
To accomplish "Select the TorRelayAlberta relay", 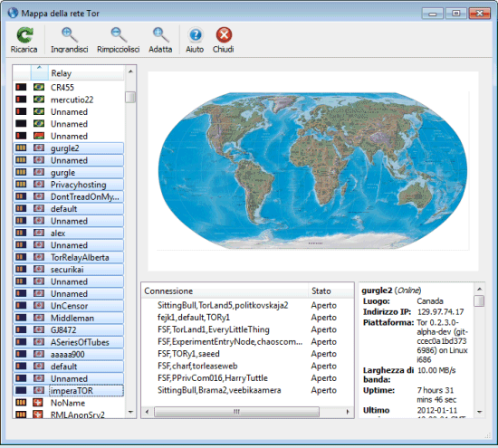I will tap(68, 257).
